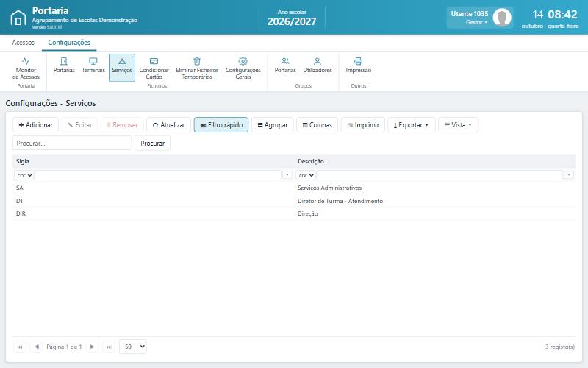Viewport: 588px width, 368px height.
Task: Change the page size dropdown showing 50
Action: [133, 347]
